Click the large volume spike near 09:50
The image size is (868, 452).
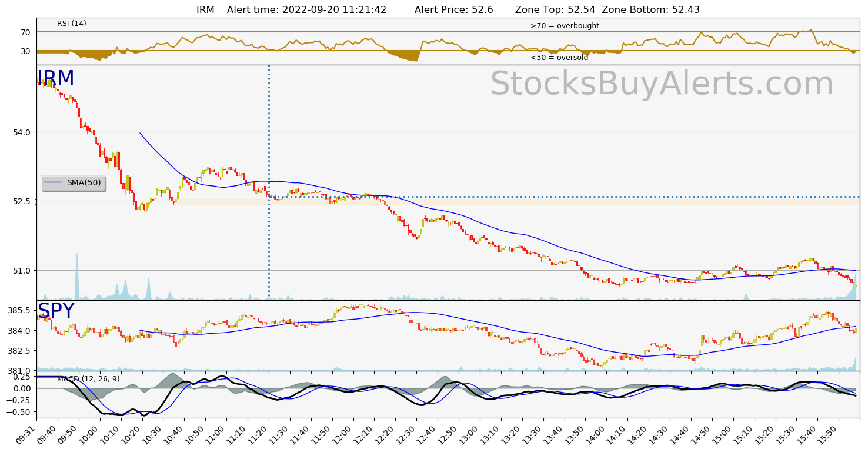coord(76,275)
